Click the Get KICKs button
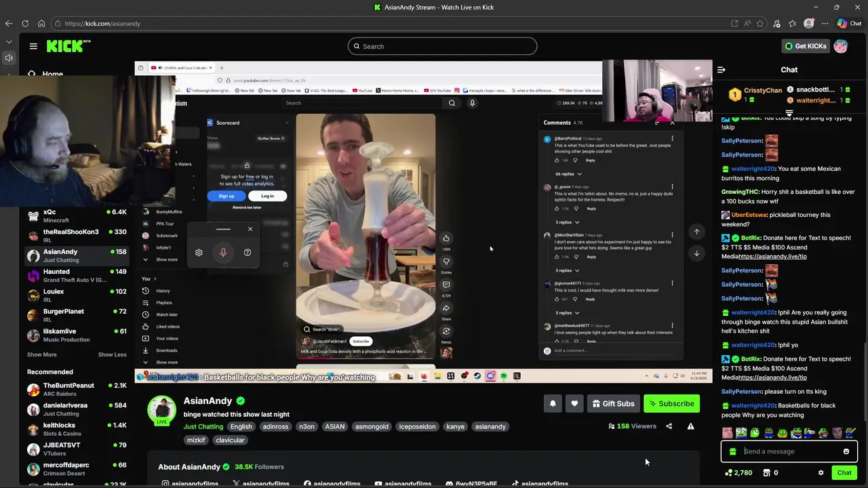This screenshot has width=868, height=488. tap(806, 46)
